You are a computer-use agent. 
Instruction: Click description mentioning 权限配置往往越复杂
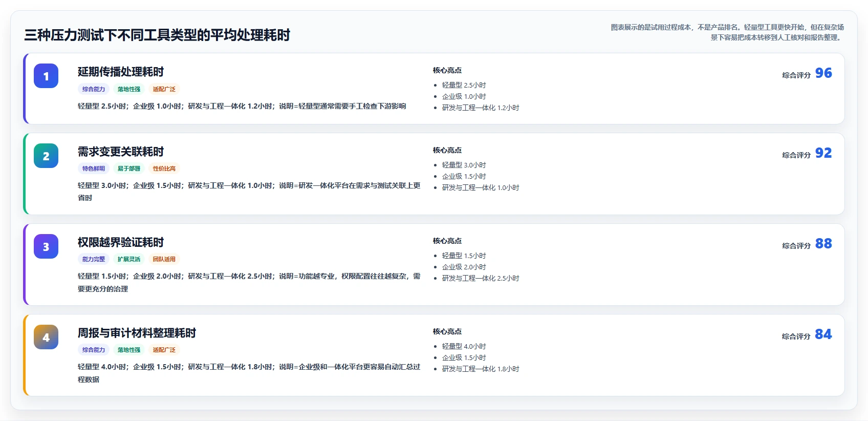coord(249,282)
